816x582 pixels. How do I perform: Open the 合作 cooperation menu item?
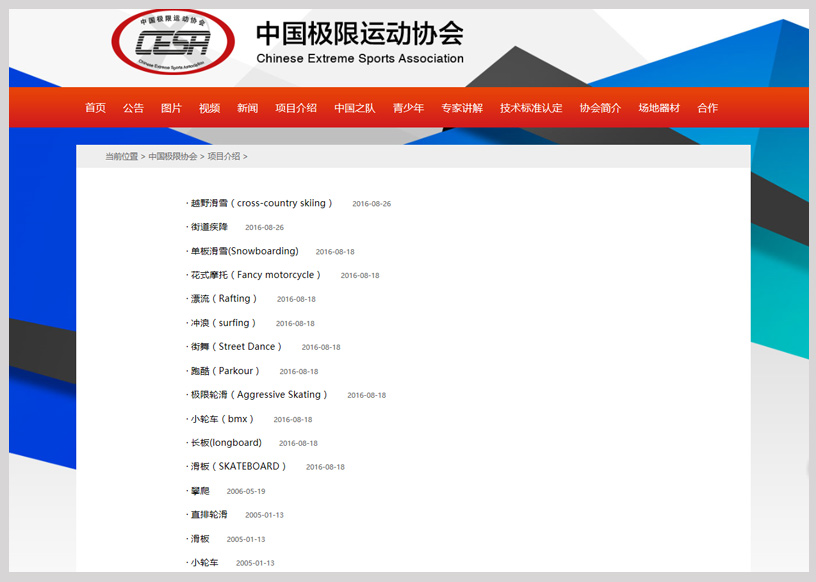[x=707, y=107]
